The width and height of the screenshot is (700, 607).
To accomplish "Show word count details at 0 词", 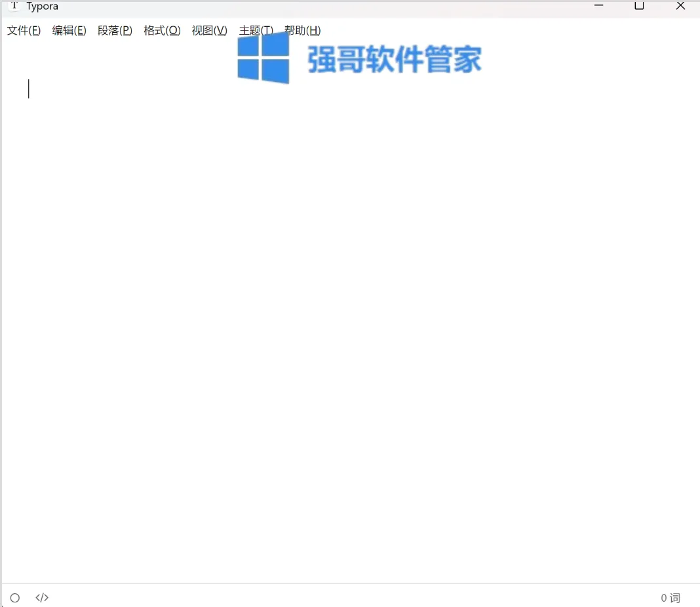I will [670, 598].
